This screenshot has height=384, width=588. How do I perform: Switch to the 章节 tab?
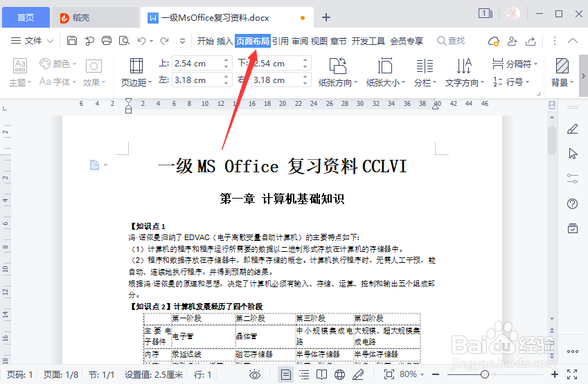pos(339,41)
